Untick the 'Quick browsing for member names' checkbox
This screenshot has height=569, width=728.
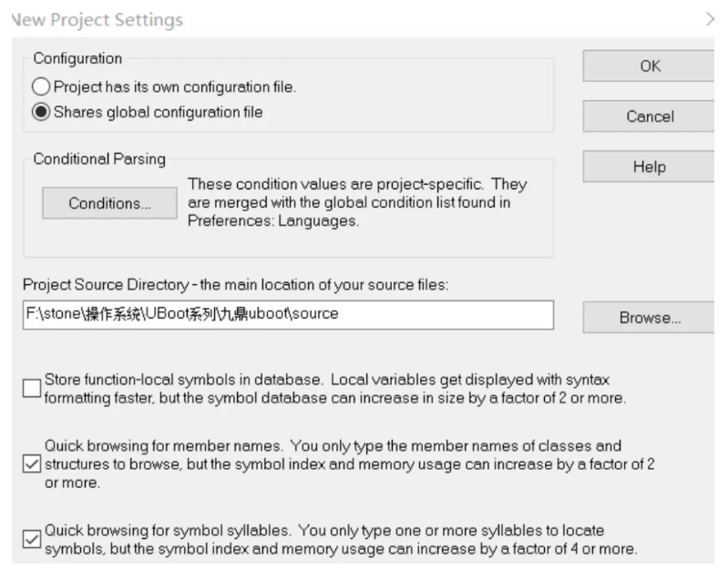click(x=32, y=463)
